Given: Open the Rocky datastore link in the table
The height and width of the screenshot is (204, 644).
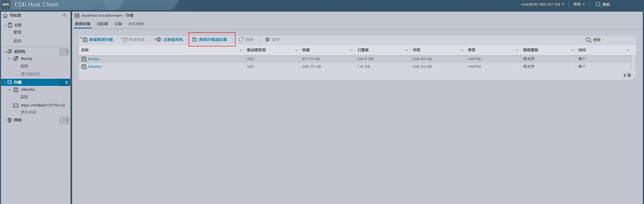Looking at the screenshot, I should [94, 59].
